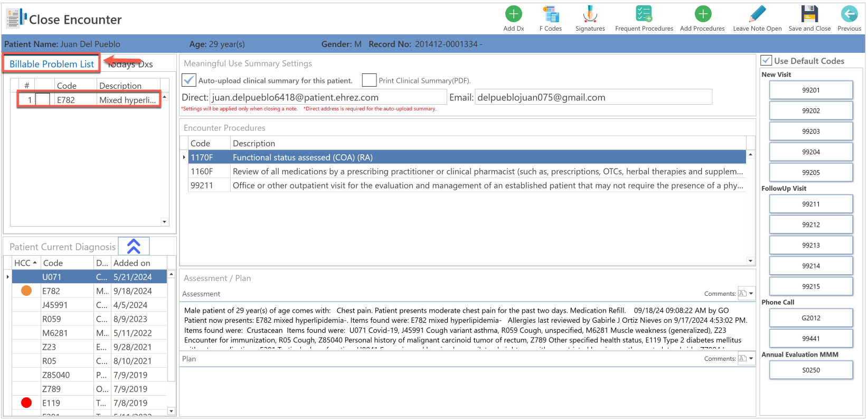Screen dimensions: 868x420
Task: Collapse diagnosis panel with double chevron
Action: pos(134,246)
